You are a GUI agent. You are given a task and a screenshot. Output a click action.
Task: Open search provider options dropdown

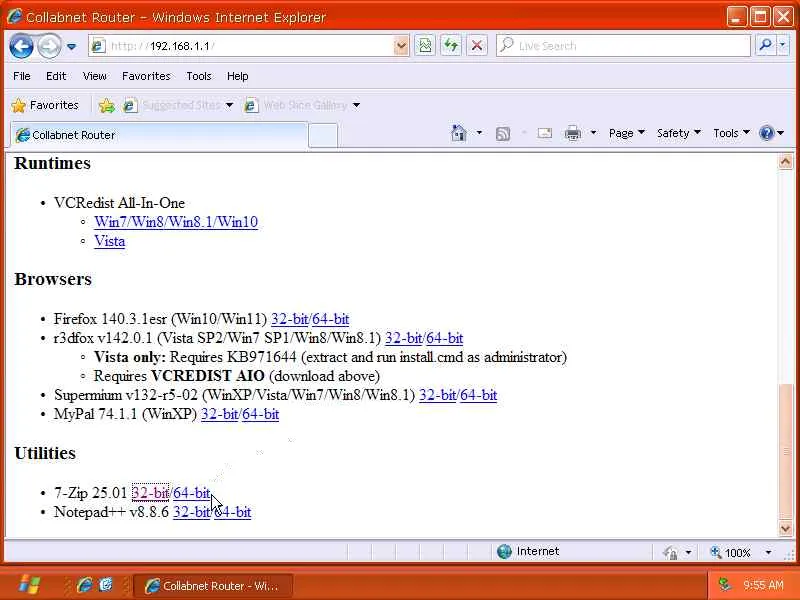[x=782, y=46]
